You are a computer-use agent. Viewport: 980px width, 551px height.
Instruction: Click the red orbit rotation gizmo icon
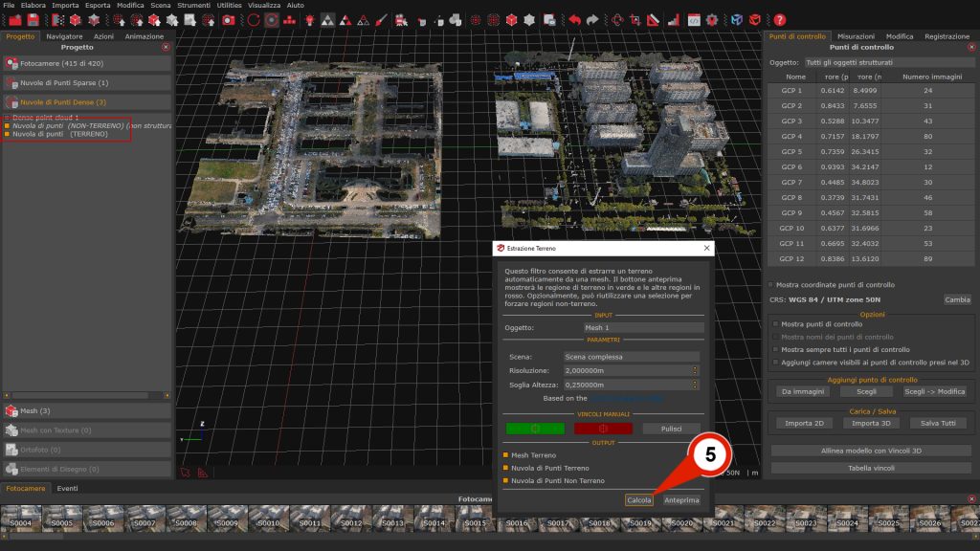tap(617, 20)
